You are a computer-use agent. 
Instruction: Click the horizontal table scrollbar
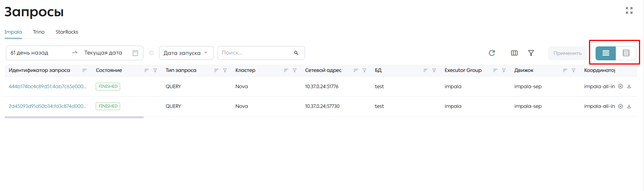tap(74, 117)
